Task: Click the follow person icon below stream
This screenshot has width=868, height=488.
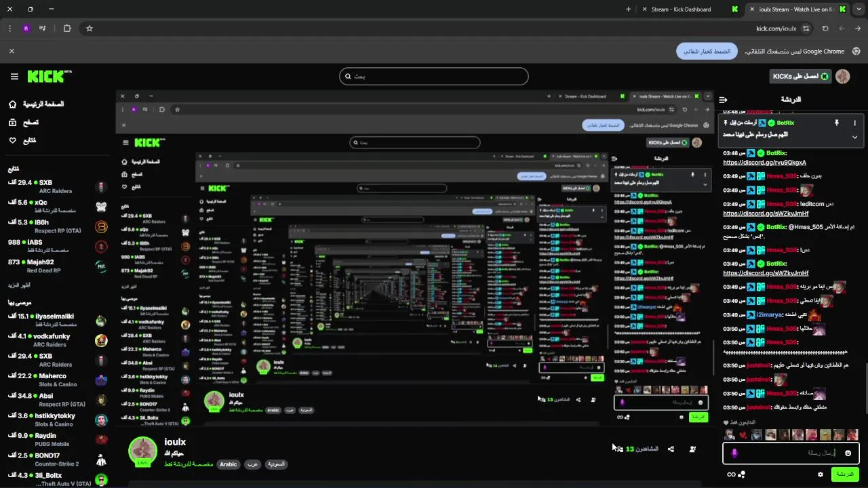Action: [692, 449]
